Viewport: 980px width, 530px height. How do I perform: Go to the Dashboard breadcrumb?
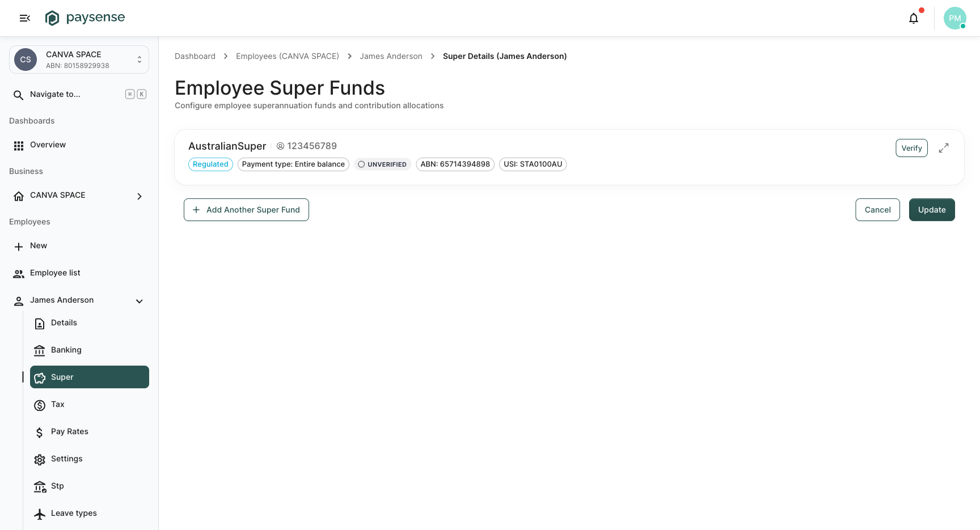(x=195, y=56)
